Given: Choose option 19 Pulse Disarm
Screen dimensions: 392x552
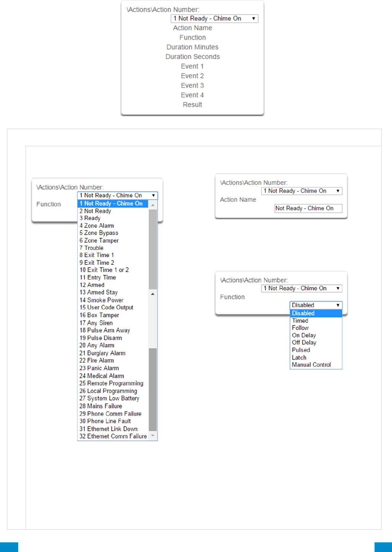Looking at the screenshot, I should (x=113, y=338).
